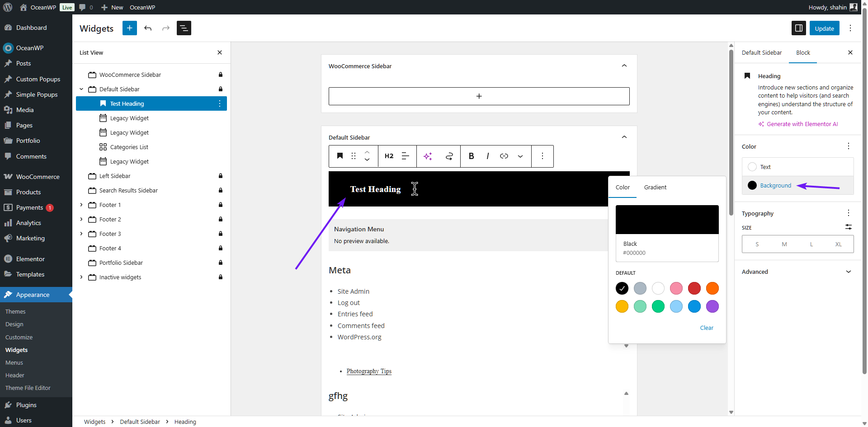Click the WordPress logo icon
The width and height of the screenshot is (868, 427).
pyautogui.click(x=8, y=7)
